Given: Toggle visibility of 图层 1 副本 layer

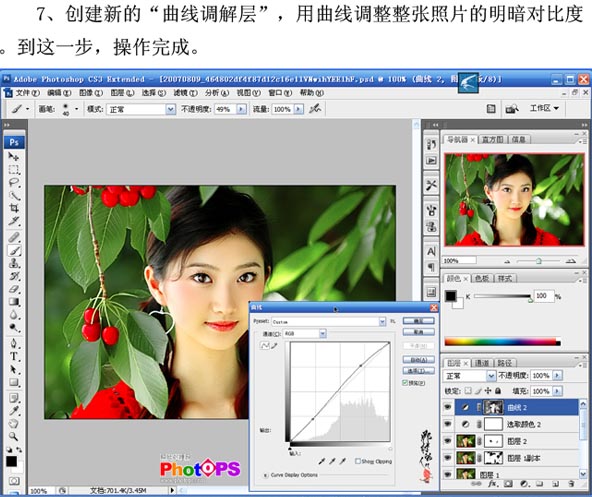Looking at the screenshot, I should pyautogui.click(x=448, y=458).
